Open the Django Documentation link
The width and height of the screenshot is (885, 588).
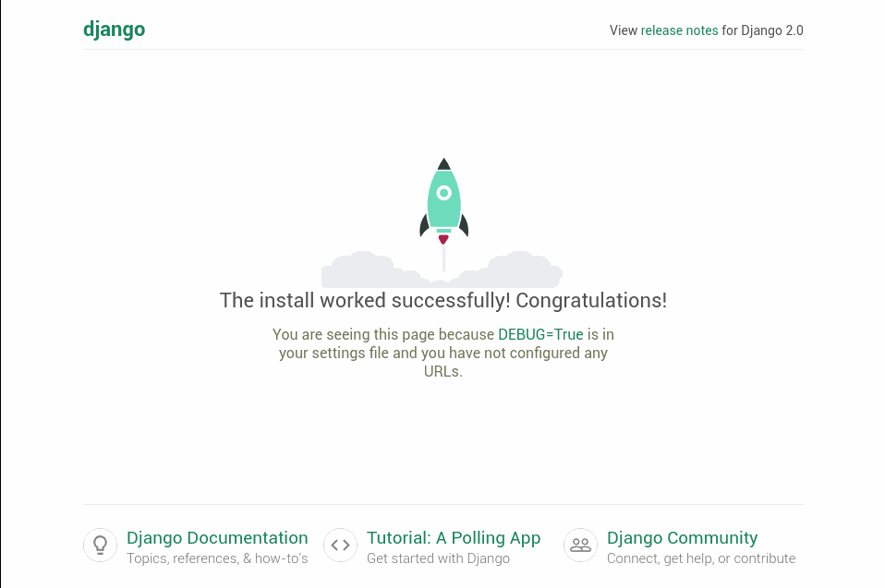[217, 538]
